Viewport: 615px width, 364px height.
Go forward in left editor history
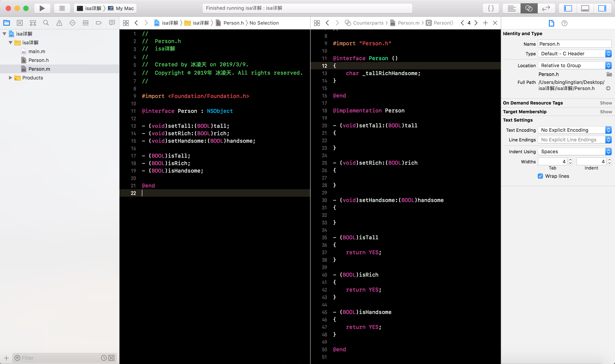[146, 23]
